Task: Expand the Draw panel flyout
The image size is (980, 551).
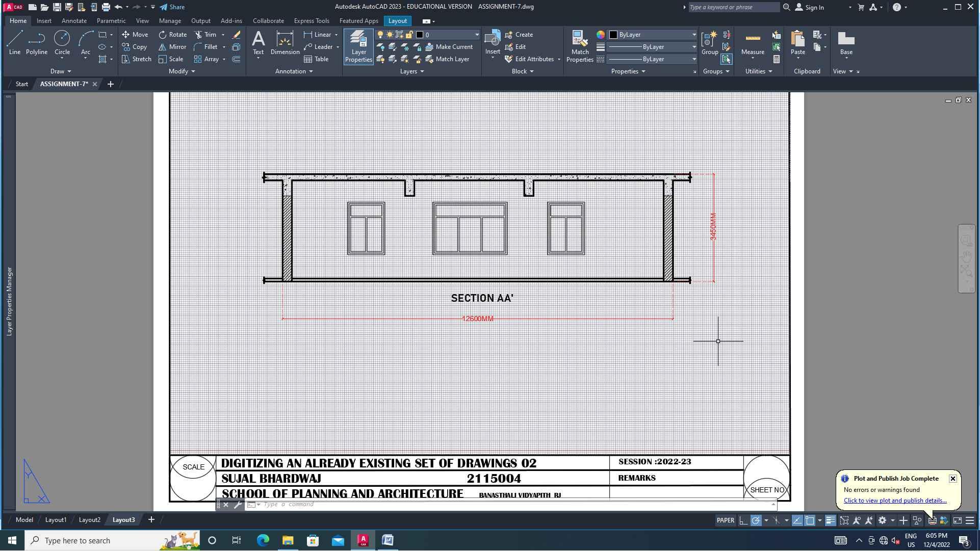Action: pos(61,71)
